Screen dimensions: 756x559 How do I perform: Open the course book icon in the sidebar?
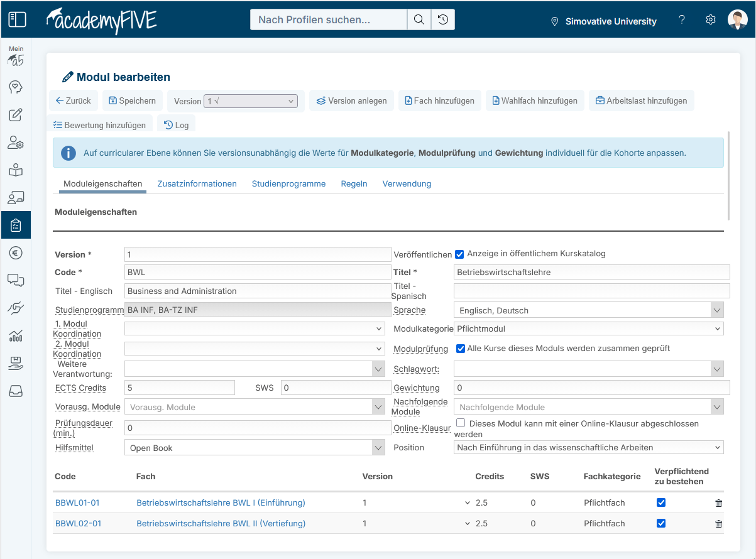click(x=16, y=170)
